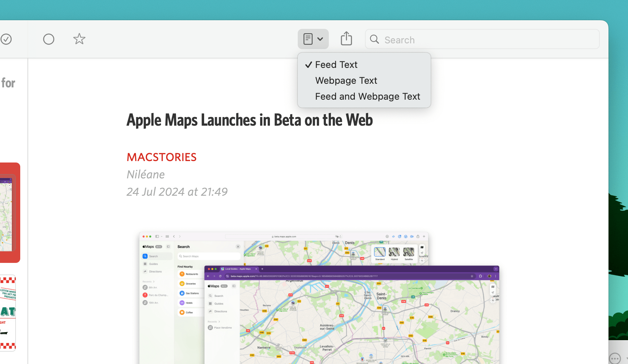Open the article text mode dropdown
Screen dimensions: 628x364
313,39
